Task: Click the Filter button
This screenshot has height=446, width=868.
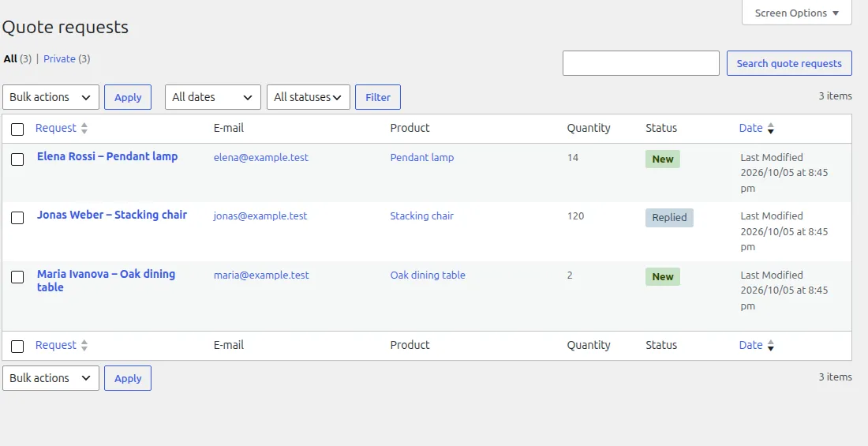Action: (377, 97)
